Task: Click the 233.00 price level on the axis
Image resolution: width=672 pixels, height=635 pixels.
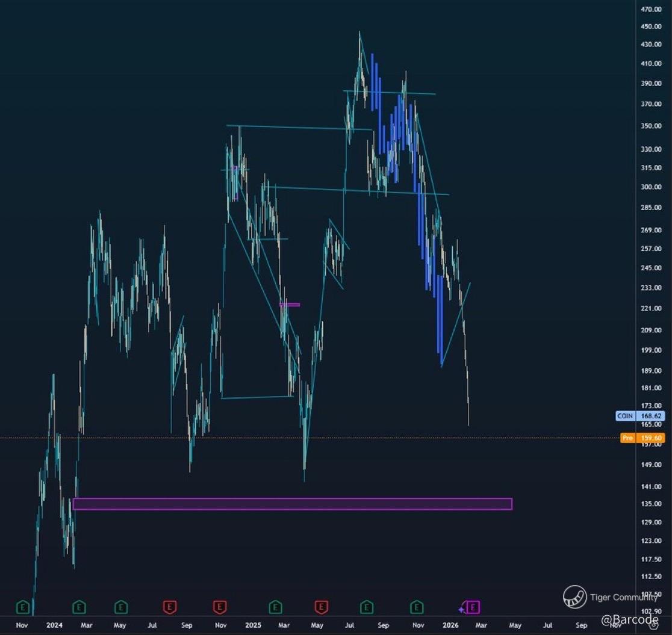Action: point(652,288)
